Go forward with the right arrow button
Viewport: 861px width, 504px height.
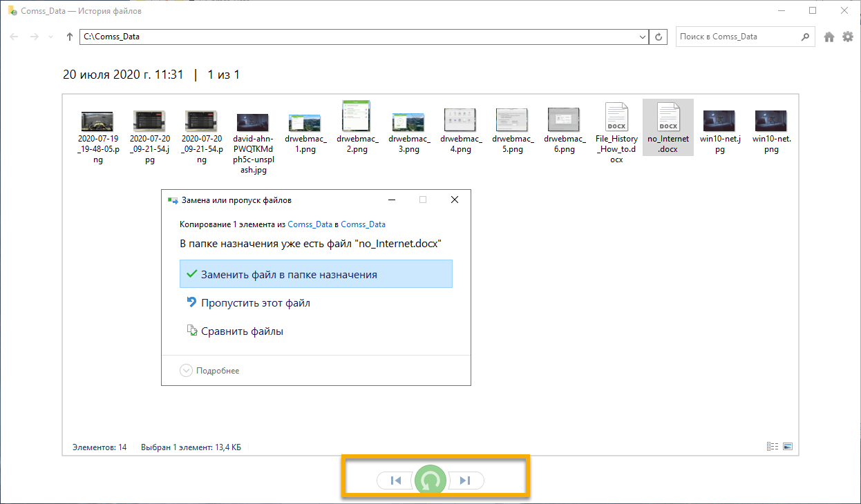[x=34, y=37]
